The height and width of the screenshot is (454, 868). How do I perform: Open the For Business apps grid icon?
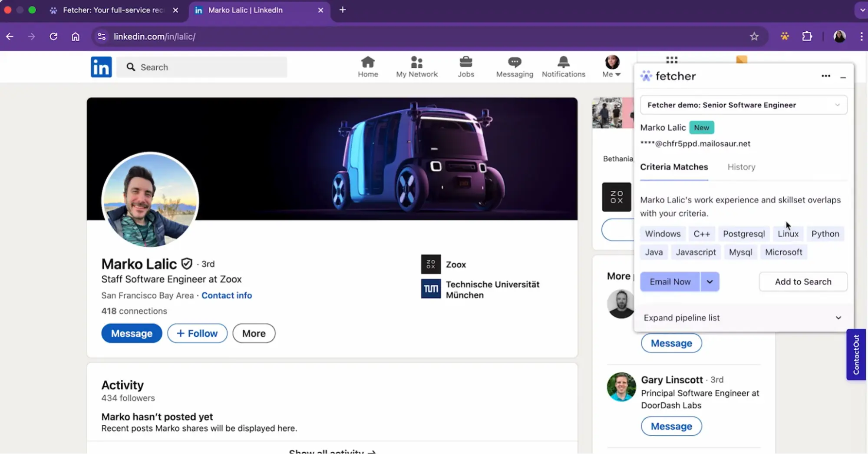coord(672,60)
